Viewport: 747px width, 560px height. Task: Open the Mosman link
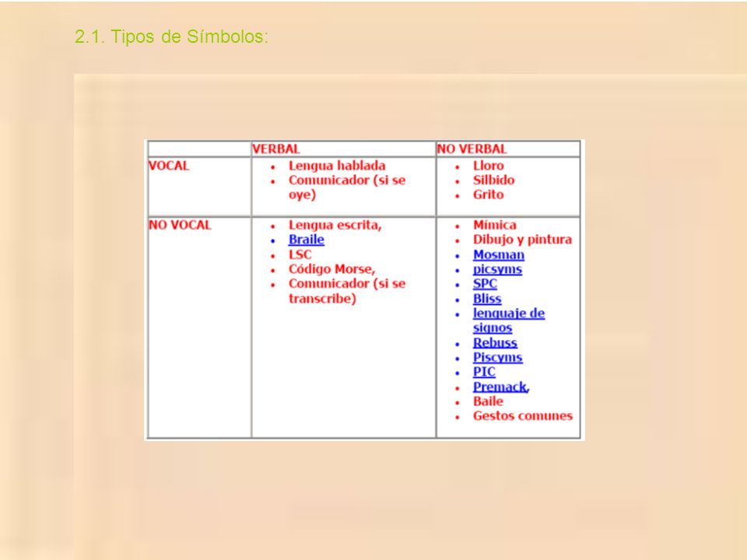(498, 255)
